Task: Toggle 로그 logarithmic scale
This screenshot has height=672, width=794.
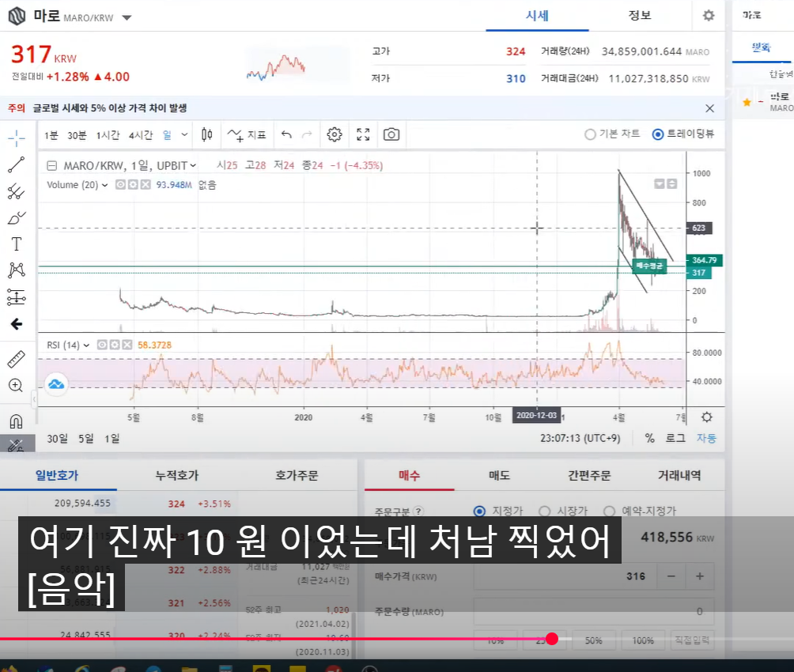Action: click(x=675, y=438)
